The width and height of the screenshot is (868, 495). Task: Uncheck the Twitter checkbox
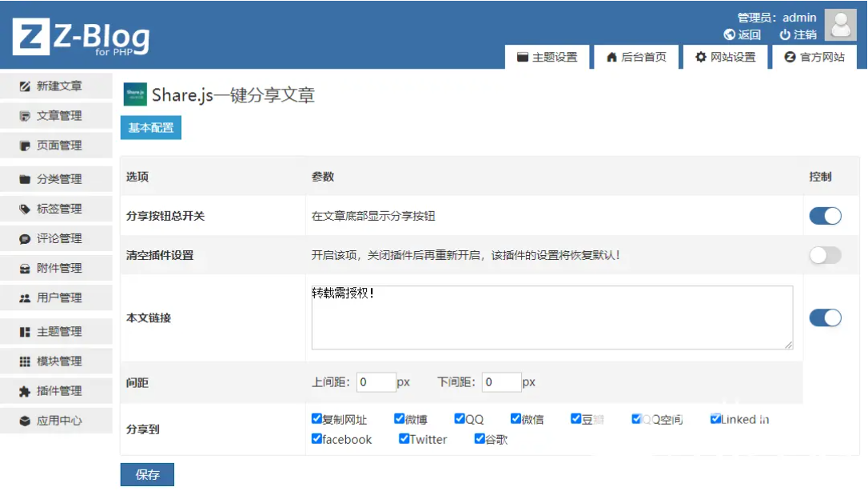[404, 438]
